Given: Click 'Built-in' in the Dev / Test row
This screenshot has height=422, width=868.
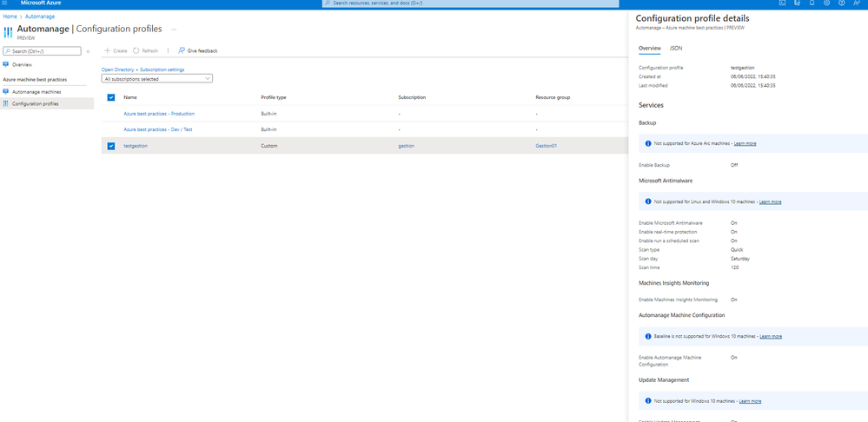Looking at the screenshot, I should [x=268, y=129].
